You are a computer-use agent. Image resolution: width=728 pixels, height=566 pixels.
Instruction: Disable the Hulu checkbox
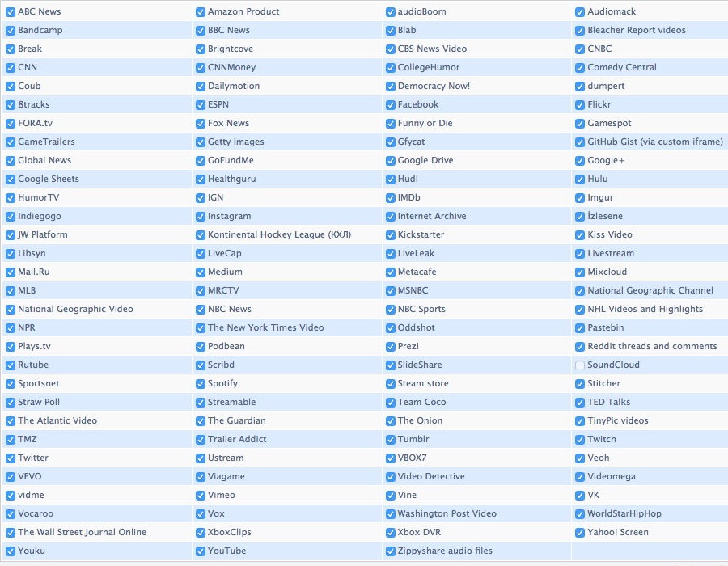coord(580,179)
